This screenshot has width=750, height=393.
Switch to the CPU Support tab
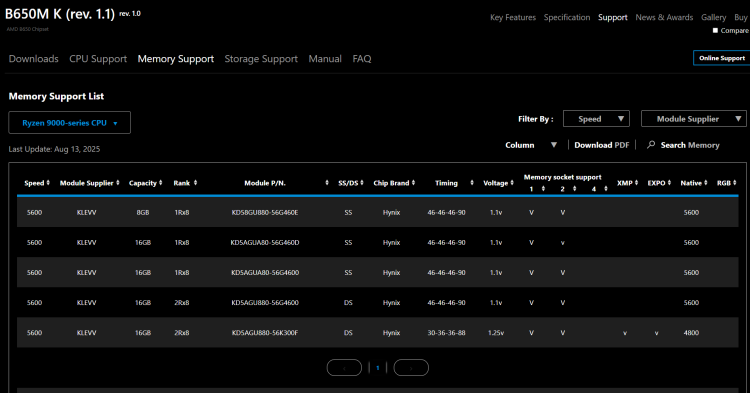click(98, 59)
